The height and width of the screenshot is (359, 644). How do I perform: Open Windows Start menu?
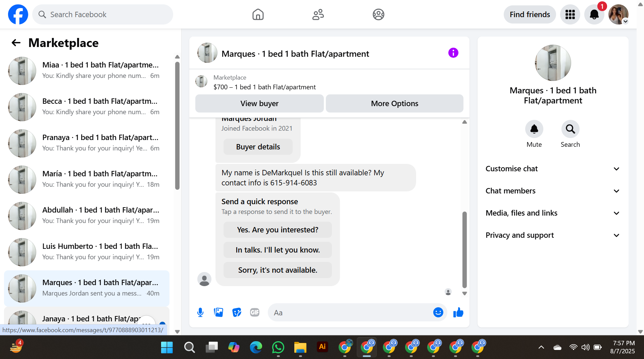tap(167, 347)
